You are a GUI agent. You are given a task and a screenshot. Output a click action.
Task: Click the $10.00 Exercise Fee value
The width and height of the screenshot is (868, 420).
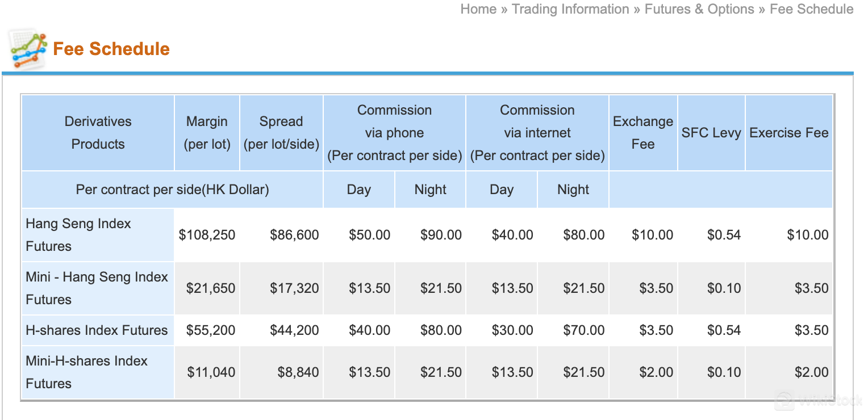tap(808, 235)
